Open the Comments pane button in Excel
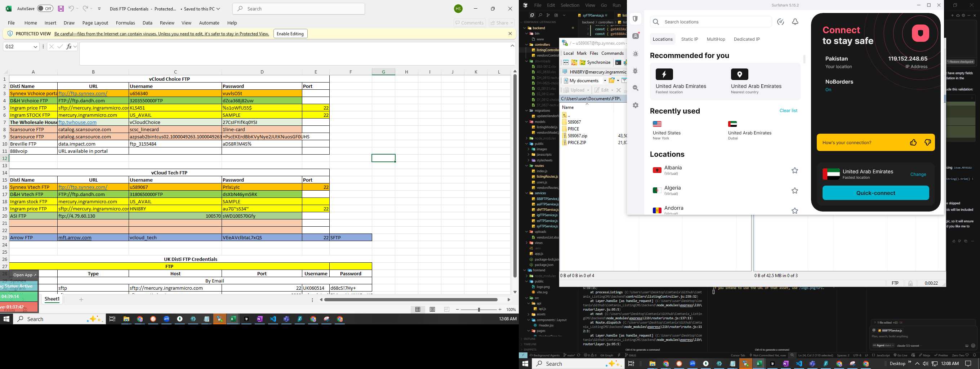This screenshot has height=369, width=980. coord(469,23)
